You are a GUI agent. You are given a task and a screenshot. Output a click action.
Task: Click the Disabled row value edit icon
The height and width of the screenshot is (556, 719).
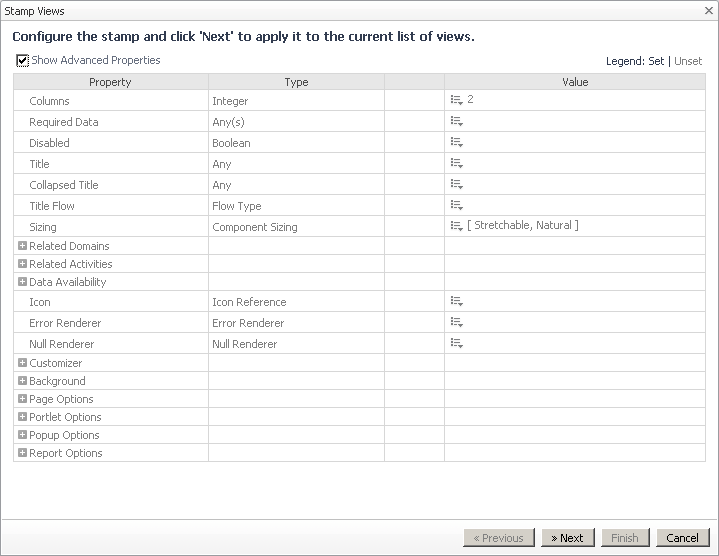point(456,143)
